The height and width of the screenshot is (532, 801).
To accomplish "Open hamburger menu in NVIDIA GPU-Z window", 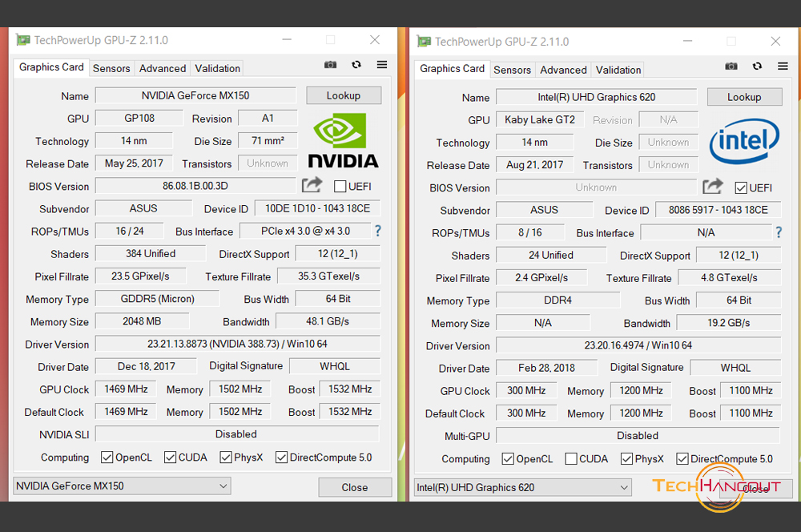I will point(381,65).
